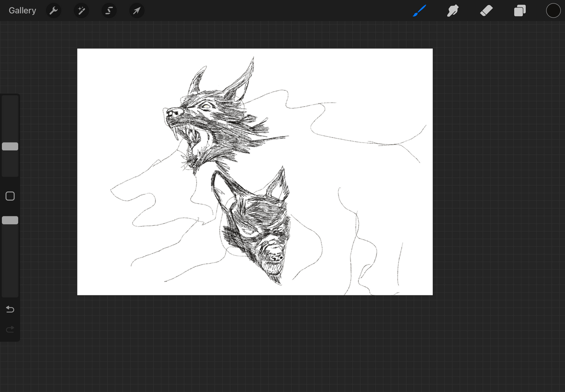565x392 pixels.
Task: Open the active color picker circle
Action: coord(553,11)
